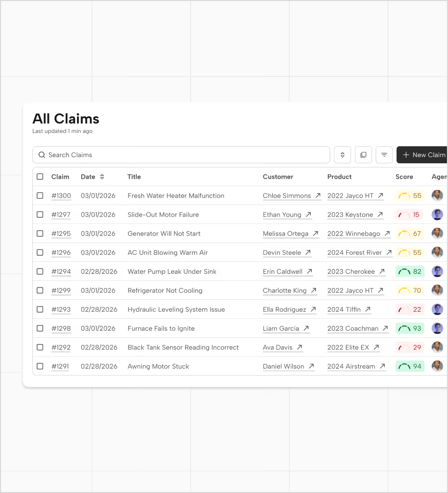Screen dimensions: 448x493
Task: Check the box for claim #1299
Action: point(40,290)
